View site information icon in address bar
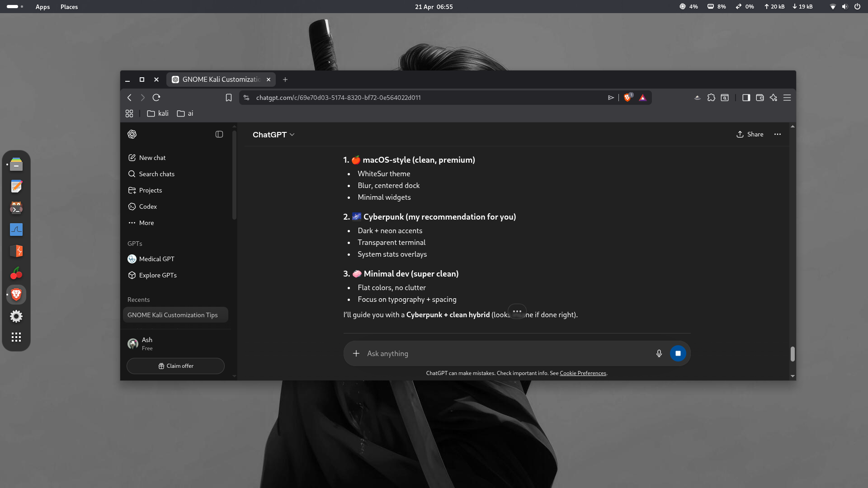This screenshot has height=488, width=868. click(246, 98)
